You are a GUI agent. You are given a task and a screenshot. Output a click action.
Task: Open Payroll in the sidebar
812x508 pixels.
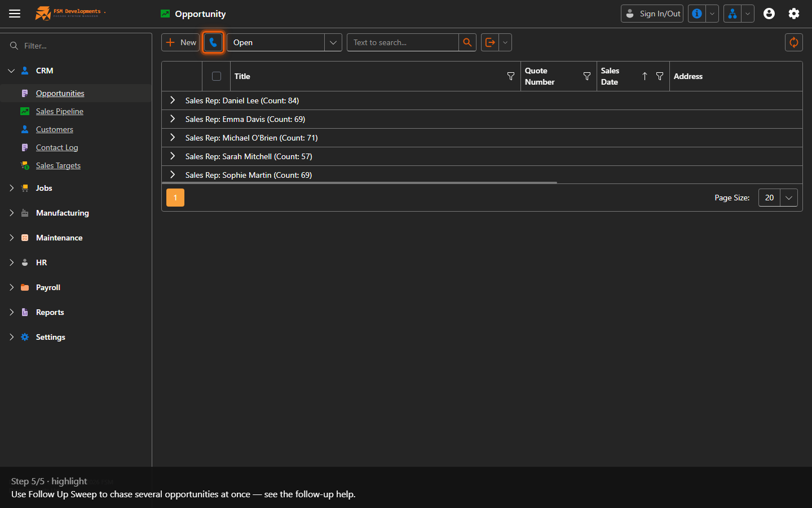(48, 287)
